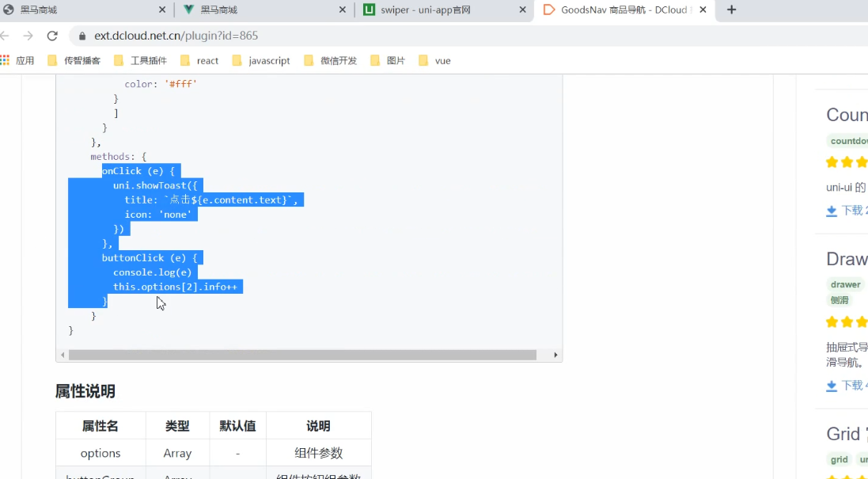Click the drawer tag in sidebar
The height and width of the screenshot is (479, 868).
pyautogui.click(x=845, y=285)
